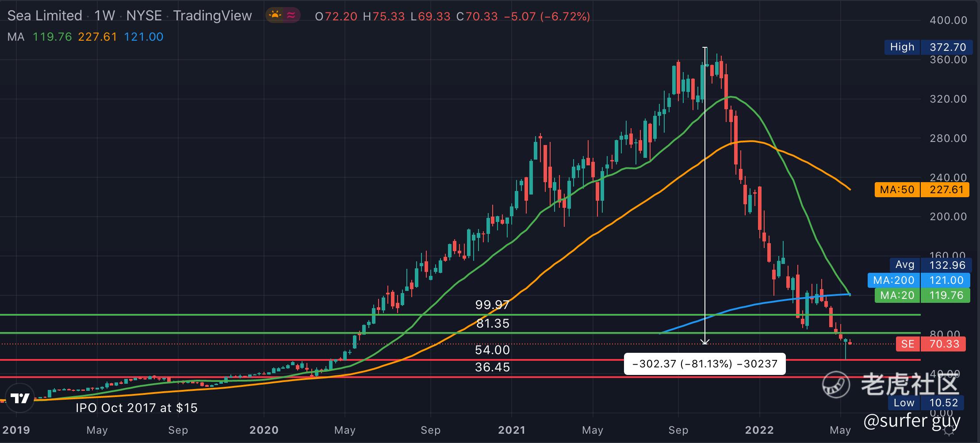Select the 81.35 horizontal line label
Viewport: 980px width, 443px height.
click(493, 324)
